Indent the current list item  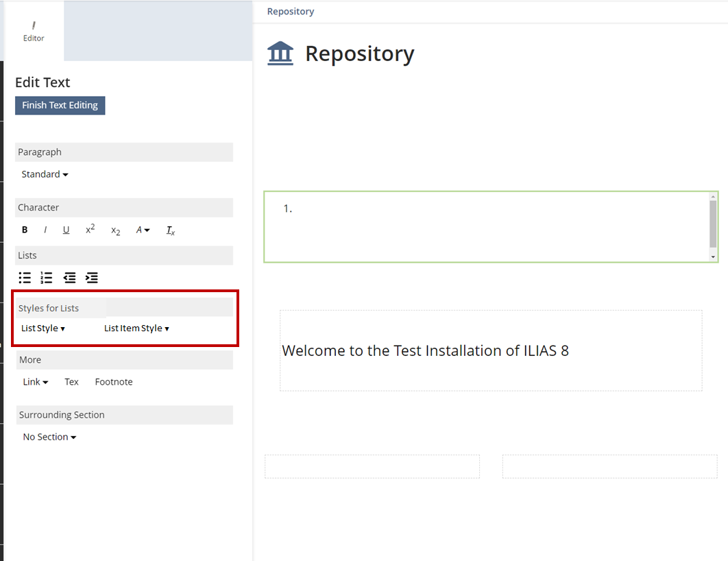pos(91,278)
